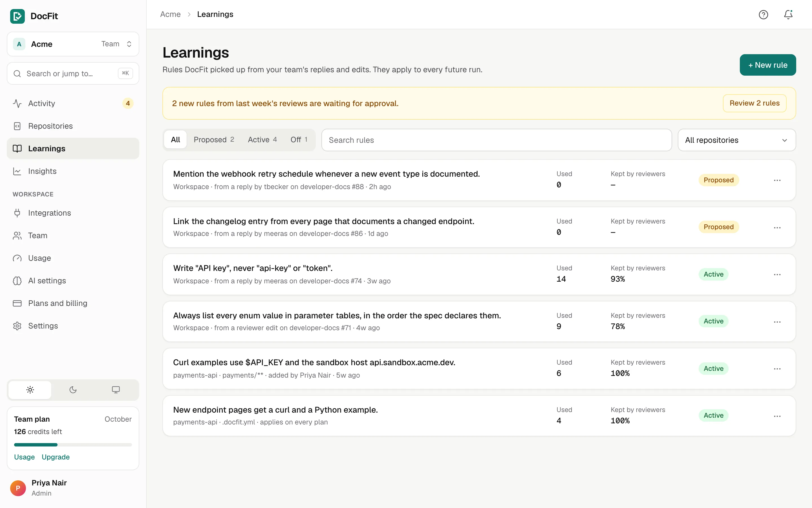Open more options for Curl examples rule
Image resolution: width=812 pixels, height=508 pixels.
point(777,369)
